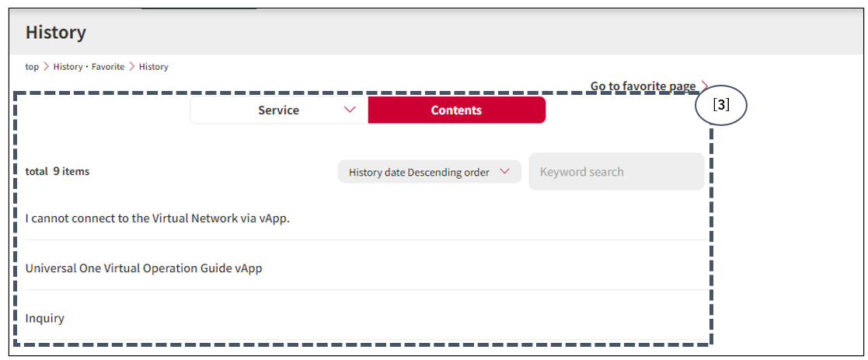Click the last History breadcrumb entry
The width and height of the screenshot is (868, 360).
153,67
